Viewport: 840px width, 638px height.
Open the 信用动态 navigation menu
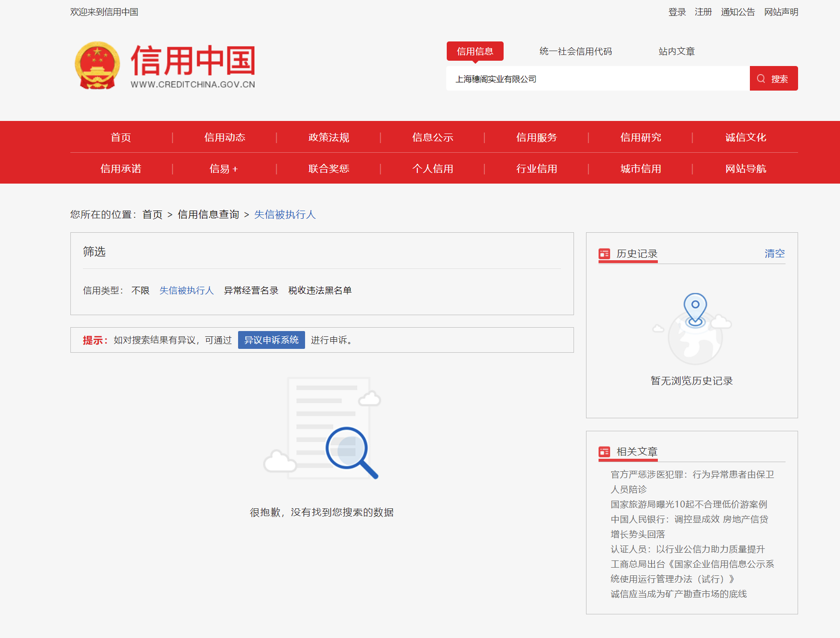[225, 137]
